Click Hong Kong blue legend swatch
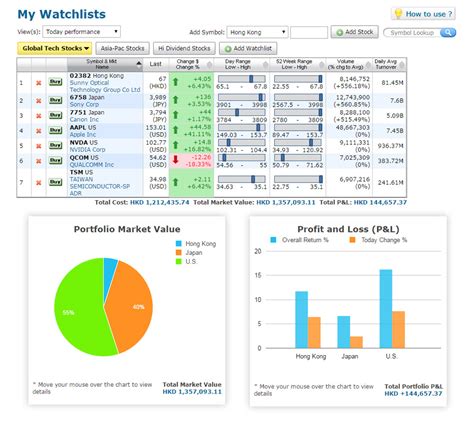 pyautogui.click(x=179, y=244)
